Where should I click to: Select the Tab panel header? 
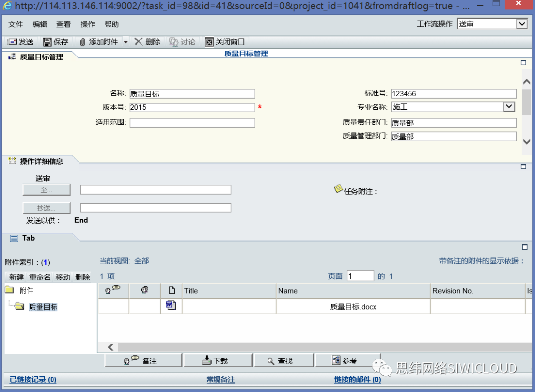coord(28,238)
